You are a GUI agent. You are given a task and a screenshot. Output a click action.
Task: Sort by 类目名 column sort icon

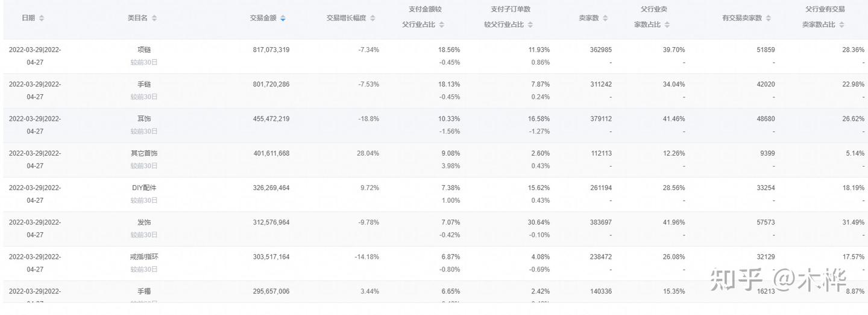154,18
